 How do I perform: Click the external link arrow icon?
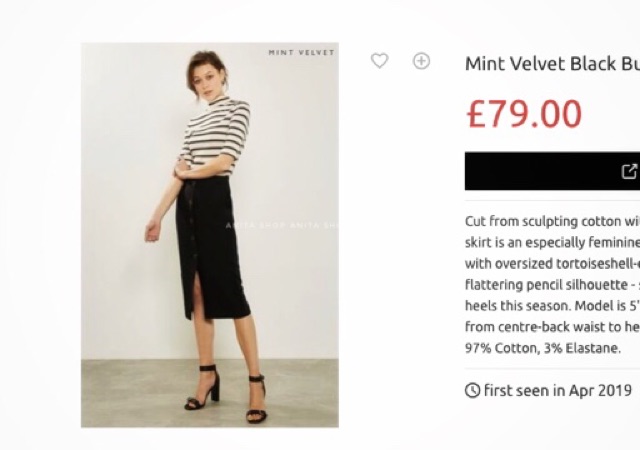click(x=629, y=171)
